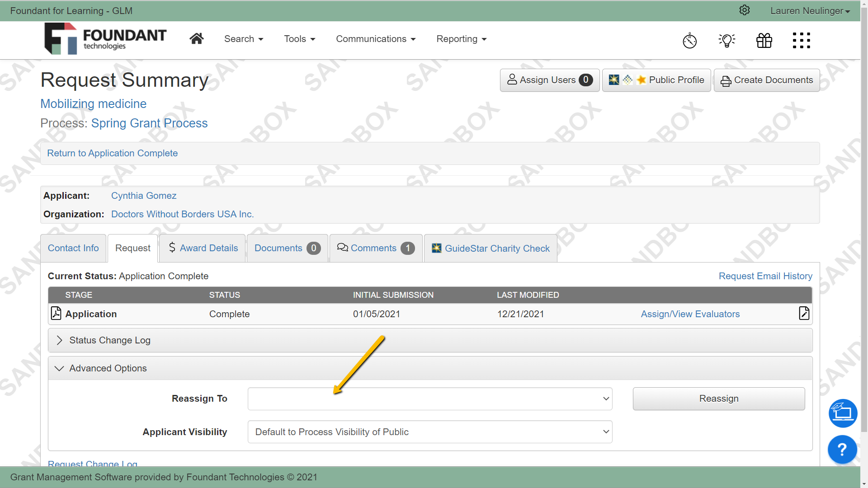Open the Mobilizing medicine link
The height and width of the screenshot is (488, 868).
(93, 103)
